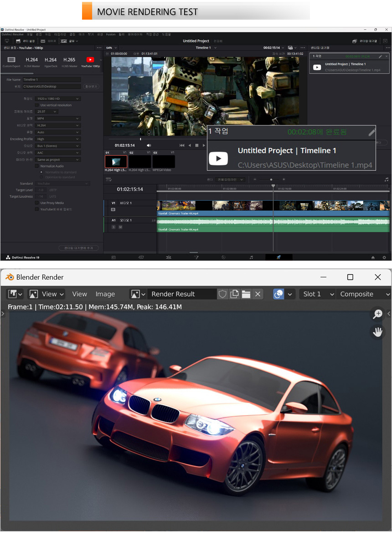Toggle fake user shield for Render Result

click(x=222, y=294)
